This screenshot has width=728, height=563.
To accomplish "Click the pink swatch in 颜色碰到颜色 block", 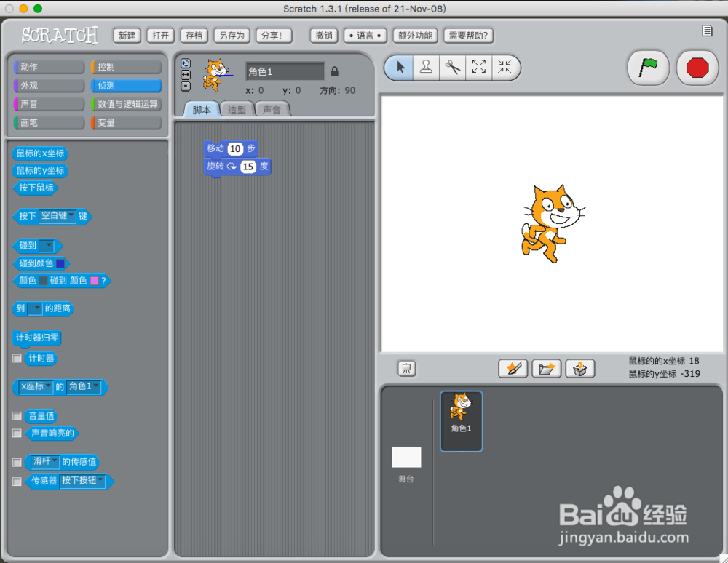I will tap(95, 281).
